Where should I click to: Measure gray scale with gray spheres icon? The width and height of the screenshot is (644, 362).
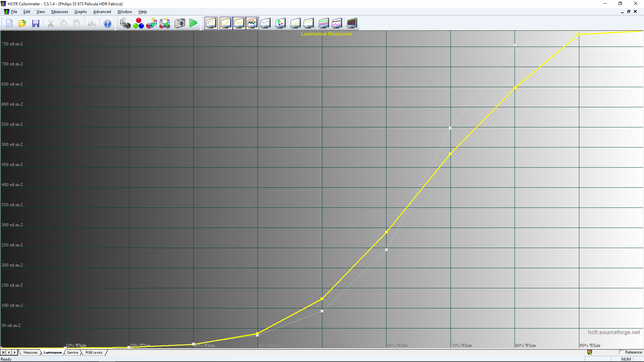click(x=125, y=23)
